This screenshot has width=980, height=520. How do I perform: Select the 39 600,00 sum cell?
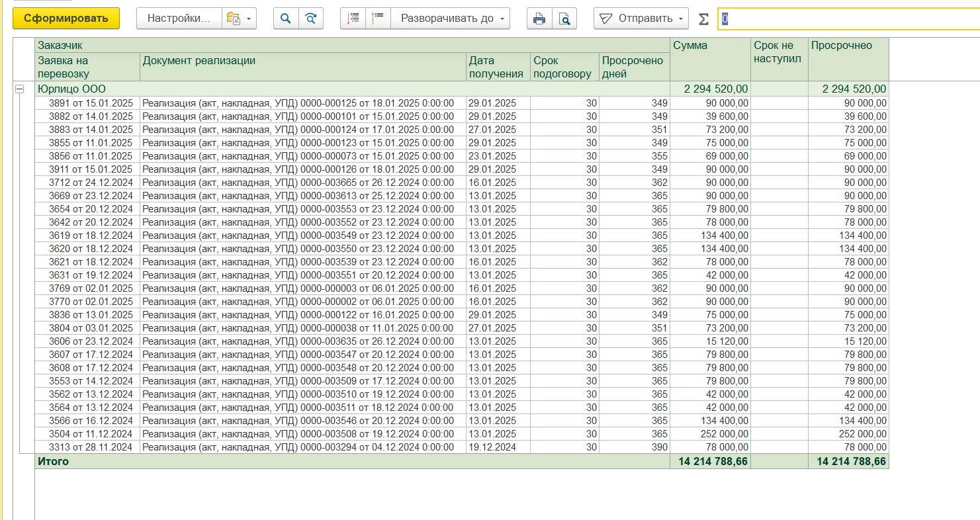(711, 116)
